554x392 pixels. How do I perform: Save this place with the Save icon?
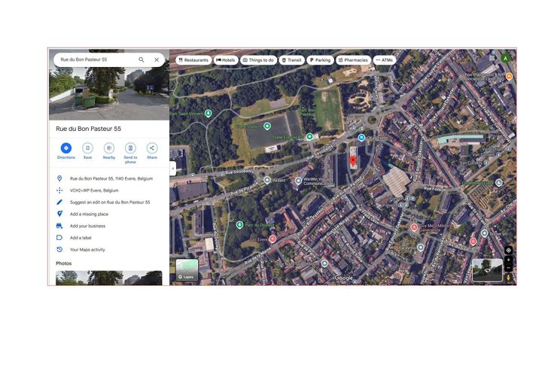pos(87,148)
